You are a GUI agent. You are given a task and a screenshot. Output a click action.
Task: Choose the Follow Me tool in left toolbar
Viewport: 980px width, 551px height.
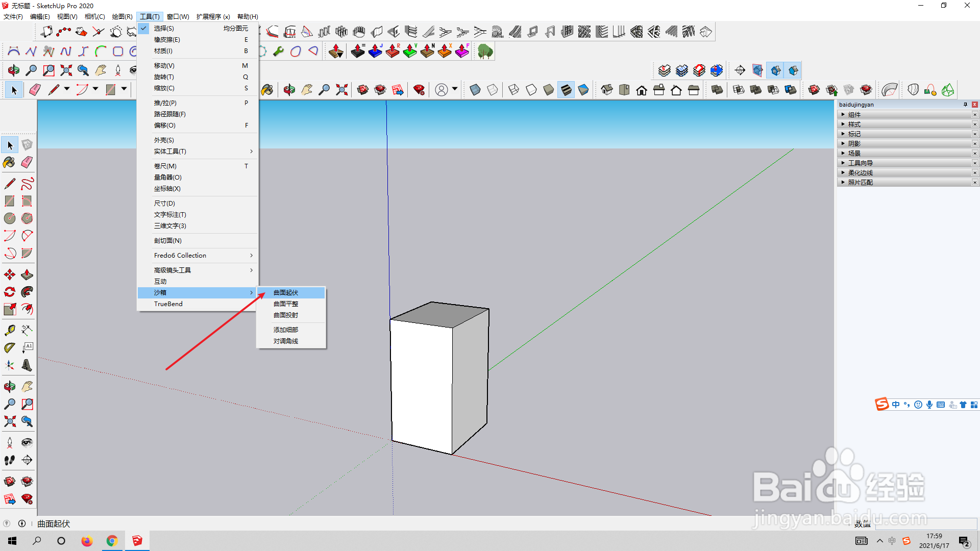pyautogui.click(x=27, y=292)
